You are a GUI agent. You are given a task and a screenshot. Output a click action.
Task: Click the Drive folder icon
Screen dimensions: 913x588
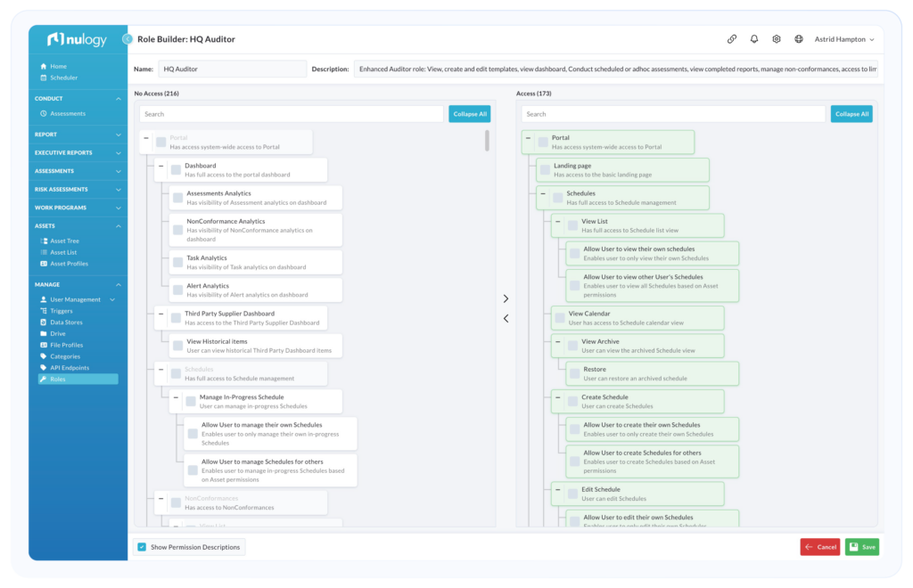43,334
